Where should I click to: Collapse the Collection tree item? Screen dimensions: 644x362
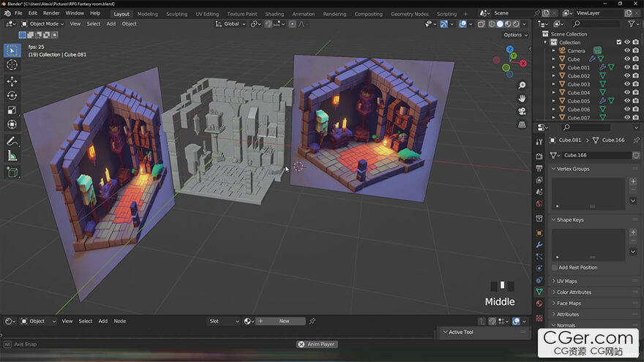pos(545,42)
